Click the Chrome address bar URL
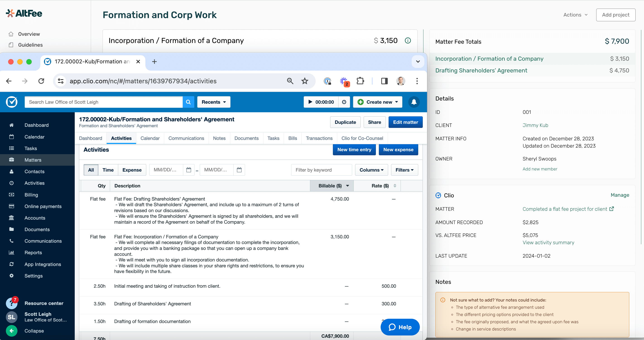The width and height of the screenshot is (644, 340). [143, 81]
